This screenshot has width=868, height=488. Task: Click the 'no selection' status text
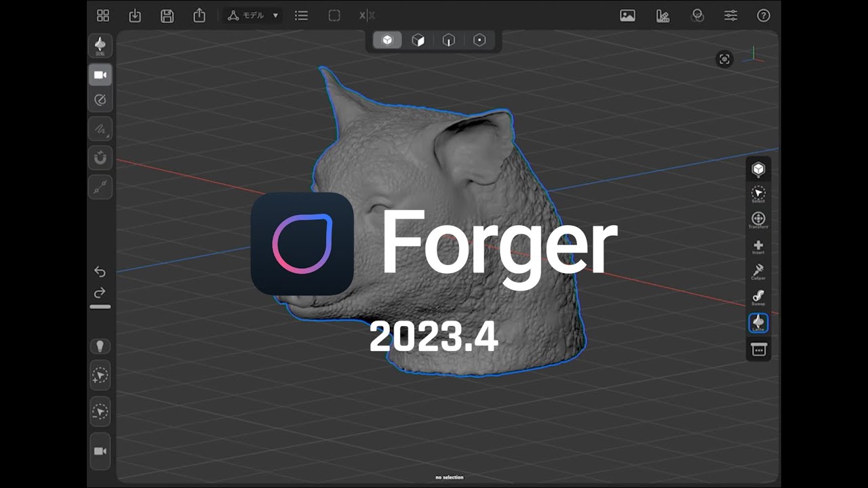(x=450, y=478)
